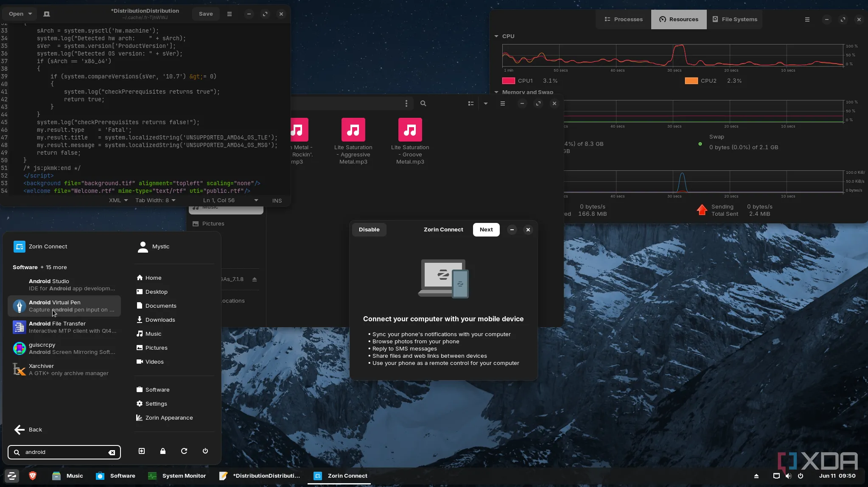Open Documents folder from menu
This screenshot has width=868, height=487.
(156, 306)
